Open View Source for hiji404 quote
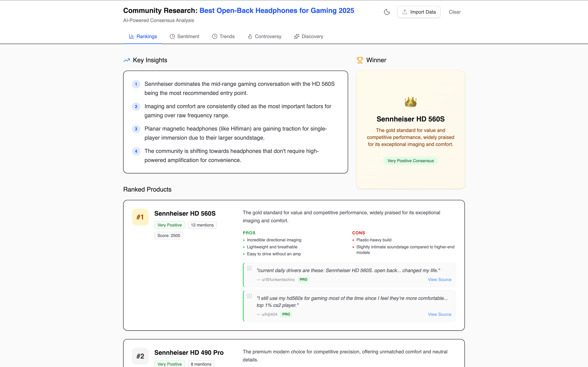Image resolution: width=588 pixels, height=367 pixels. tap(440, 314)
